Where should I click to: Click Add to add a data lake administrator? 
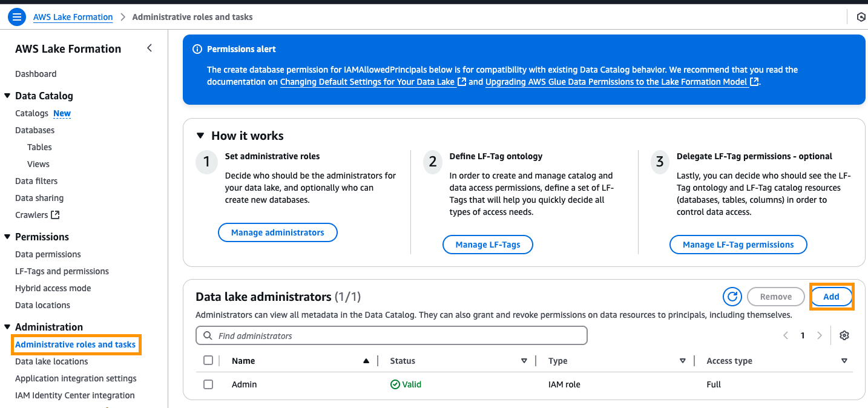[x=831, y=297]
